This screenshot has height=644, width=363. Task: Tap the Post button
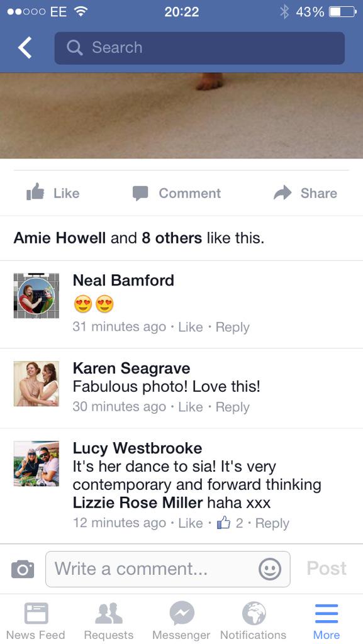(327, 569)
